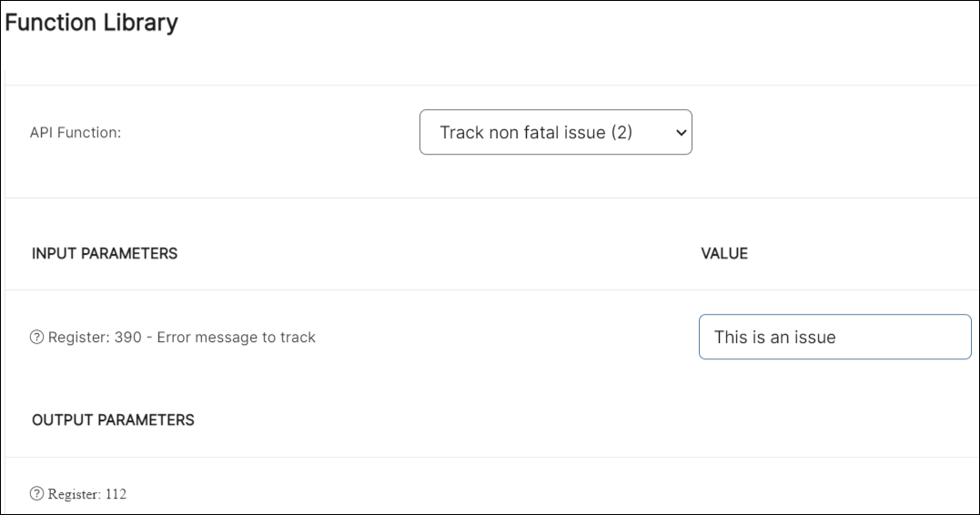Click the 'This is an issue' text
The image size is (980, 515).
click(x=774, y=338)
